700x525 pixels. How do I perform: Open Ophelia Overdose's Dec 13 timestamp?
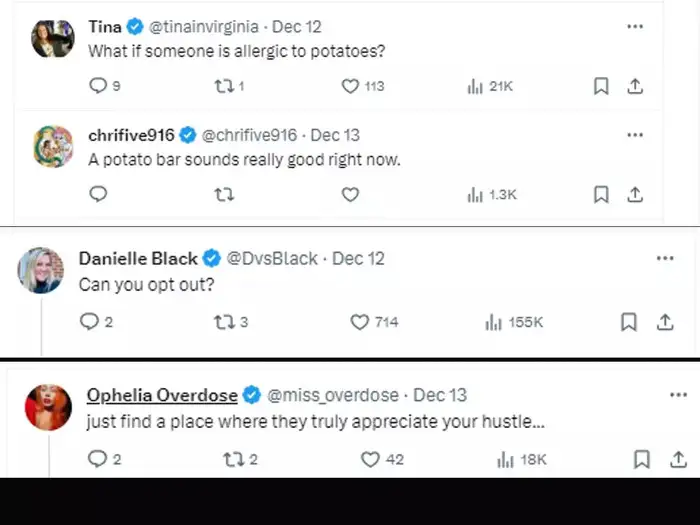tap(440, 395)
